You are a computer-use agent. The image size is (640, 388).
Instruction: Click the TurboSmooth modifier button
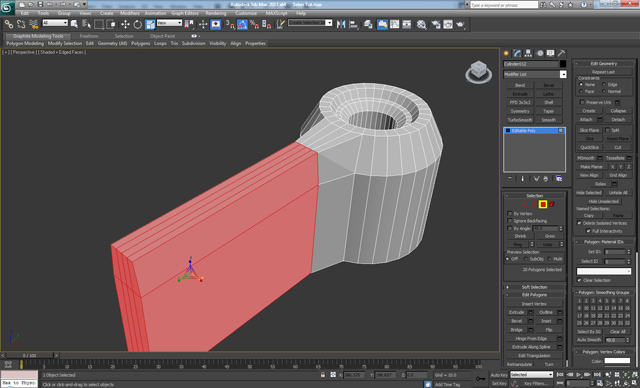click(x=520, y=120)
